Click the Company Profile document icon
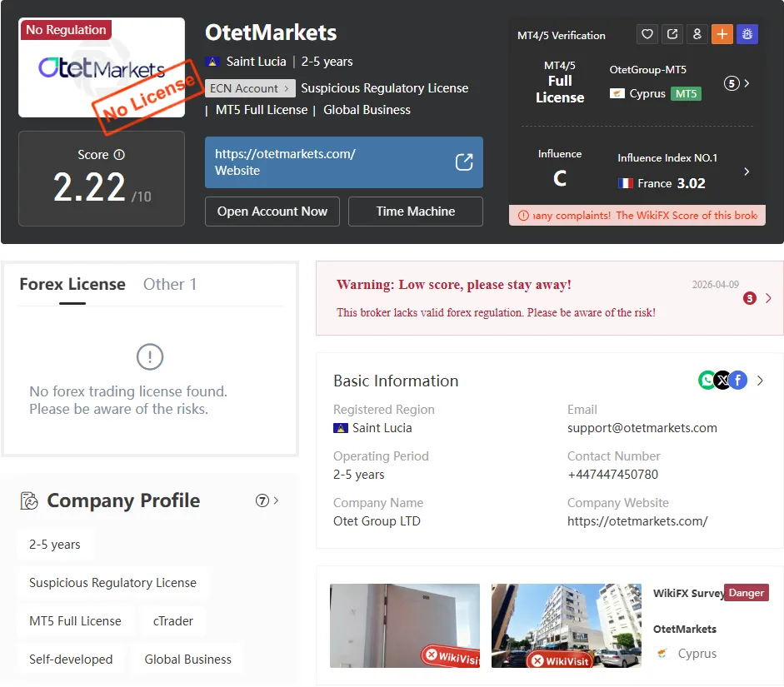This screenshot has height=687, width=784. (29, 500)
